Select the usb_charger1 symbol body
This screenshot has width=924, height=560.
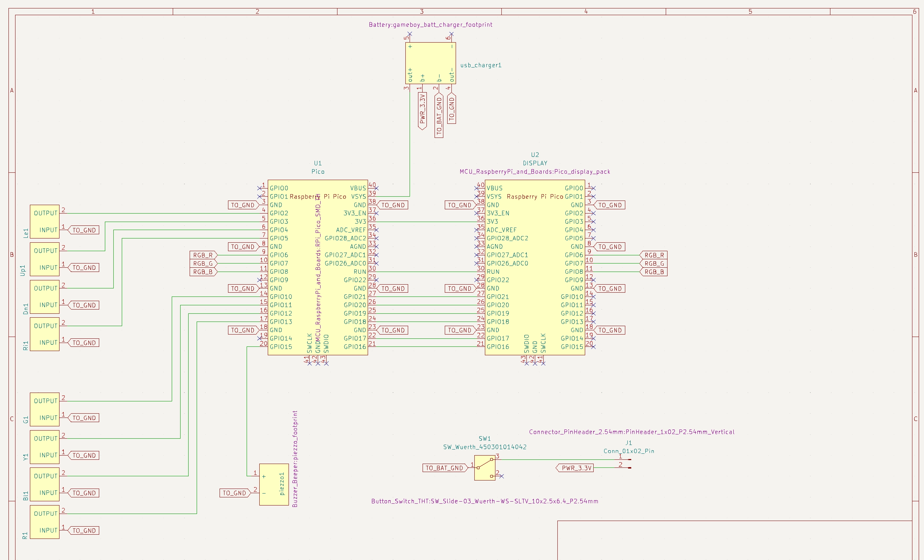(430, 63)
